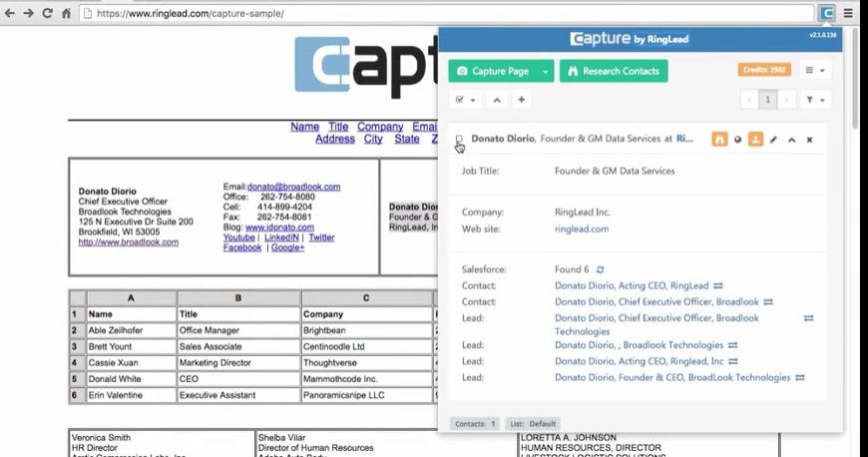Merge icon beside Broadlook Technologies CEO lead
This screenshot has height=457, width=868.
pos(809,318)
